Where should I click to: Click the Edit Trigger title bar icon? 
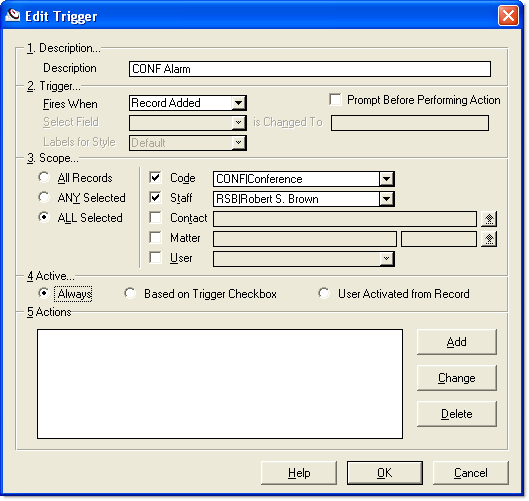[x=12, y=16]
